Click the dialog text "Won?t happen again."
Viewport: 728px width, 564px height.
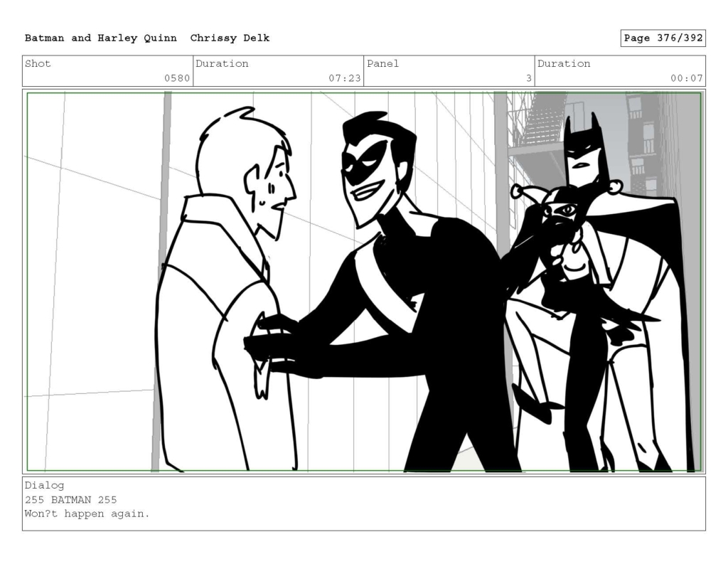[87, 514]
